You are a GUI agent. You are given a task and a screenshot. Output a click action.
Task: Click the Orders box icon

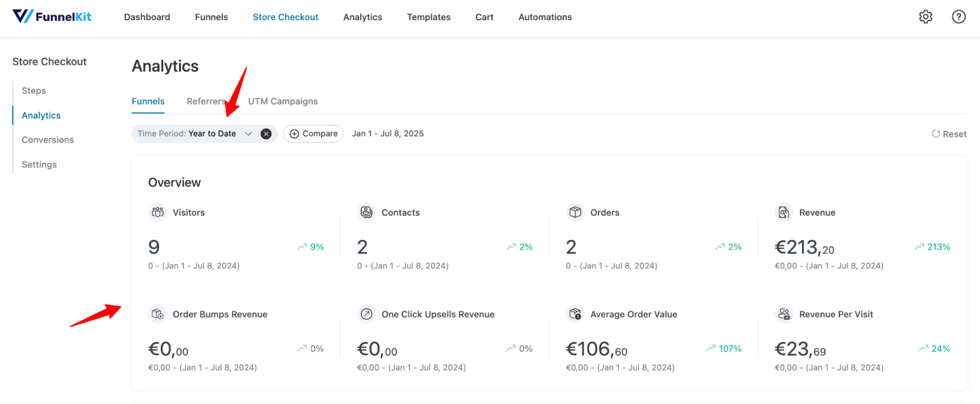[x=575, y=212]
